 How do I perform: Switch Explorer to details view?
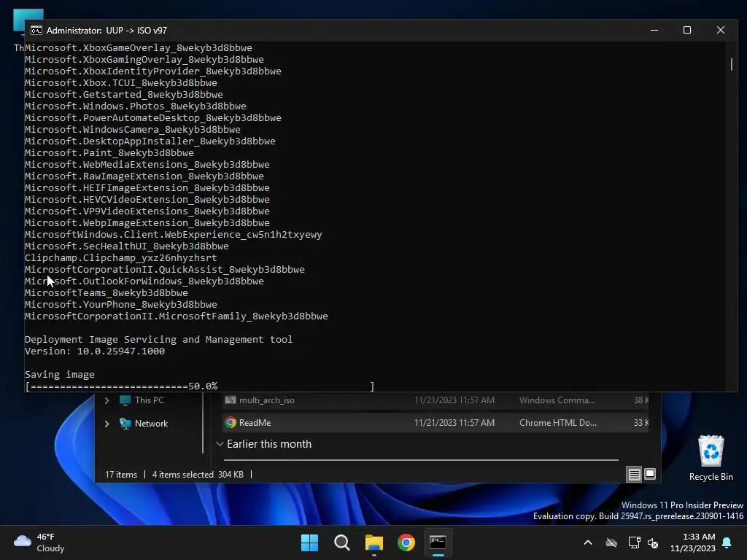coord(634,474)
